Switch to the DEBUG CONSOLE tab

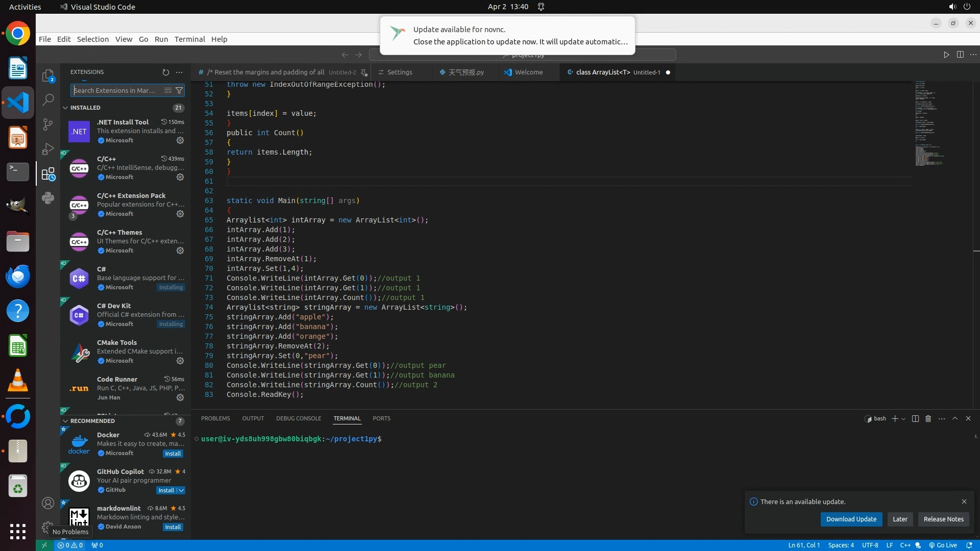[299, 418]
